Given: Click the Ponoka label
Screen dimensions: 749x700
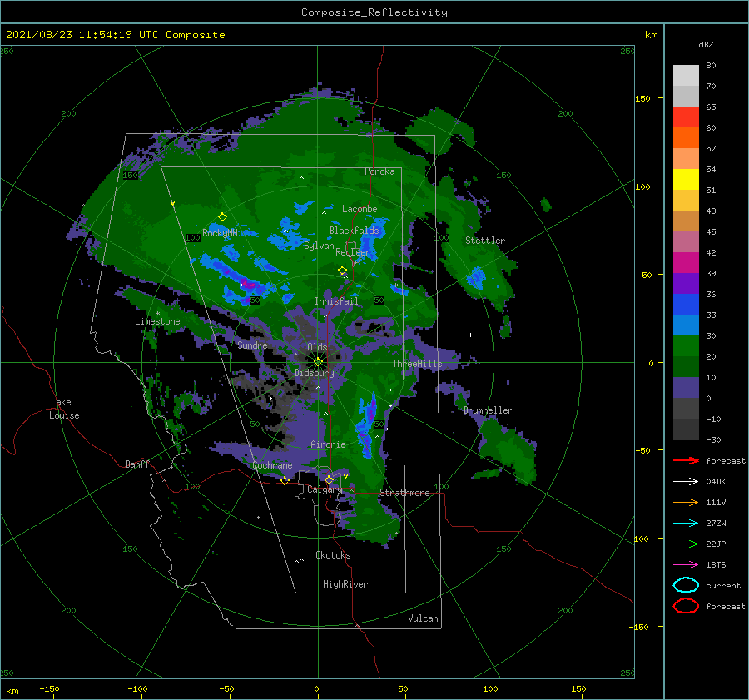Looking at the screenshot, I should point(379,171).
